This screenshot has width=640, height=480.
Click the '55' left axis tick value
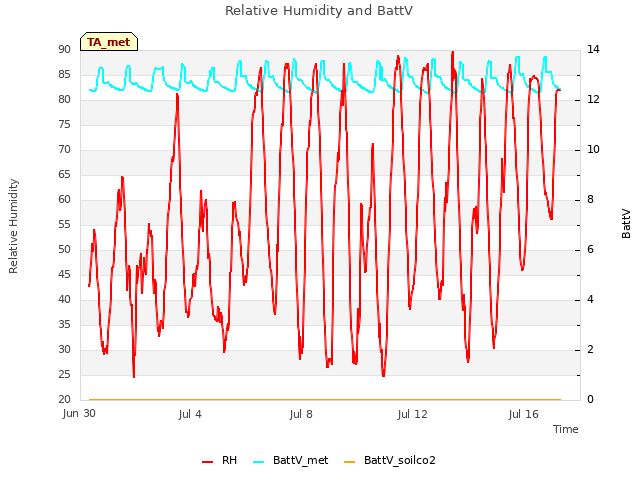click(64, 224)
